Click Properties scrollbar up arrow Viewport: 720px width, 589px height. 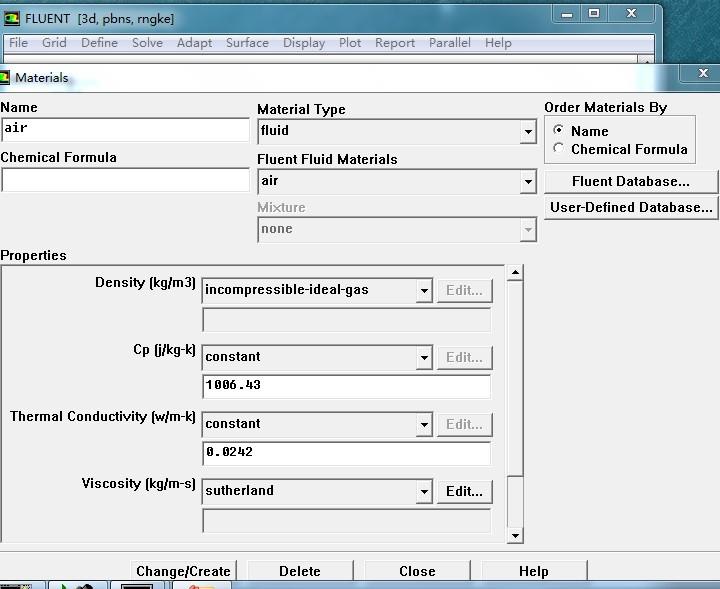(x=515, y=273)
